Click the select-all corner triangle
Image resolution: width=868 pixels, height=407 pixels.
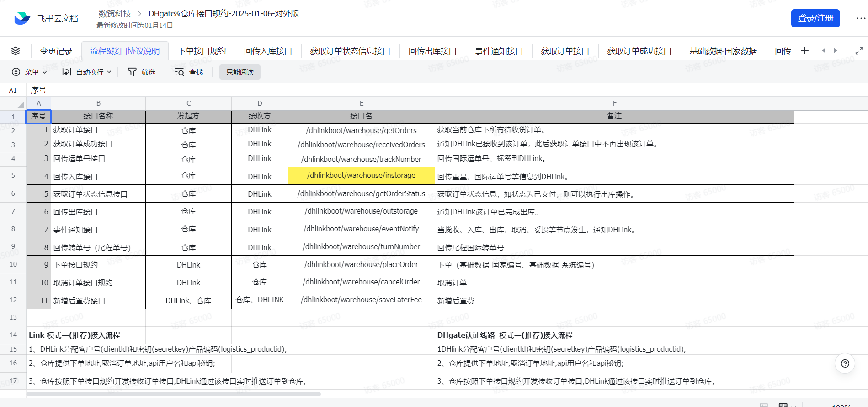click(20, 104)
